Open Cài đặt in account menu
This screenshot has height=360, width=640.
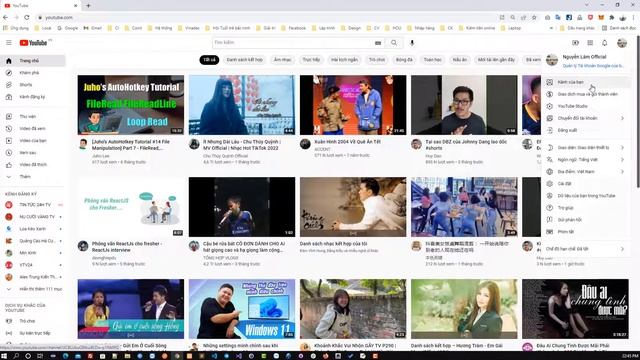(x=586, y=184)
